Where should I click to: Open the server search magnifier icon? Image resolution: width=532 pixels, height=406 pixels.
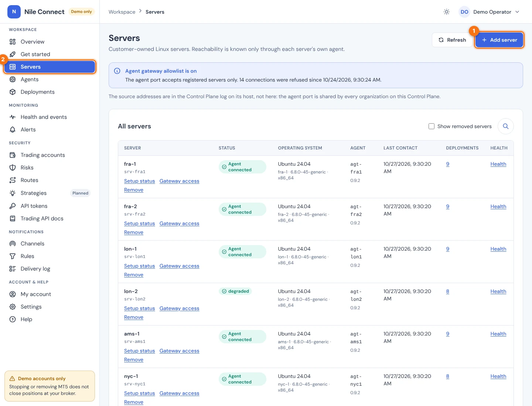click(506, 126)
